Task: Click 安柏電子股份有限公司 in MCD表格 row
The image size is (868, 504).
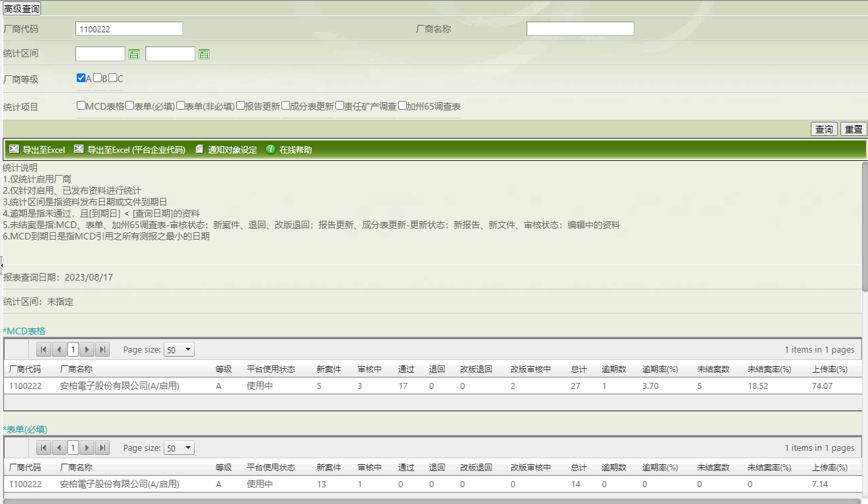Action: [x=119, y=386]
